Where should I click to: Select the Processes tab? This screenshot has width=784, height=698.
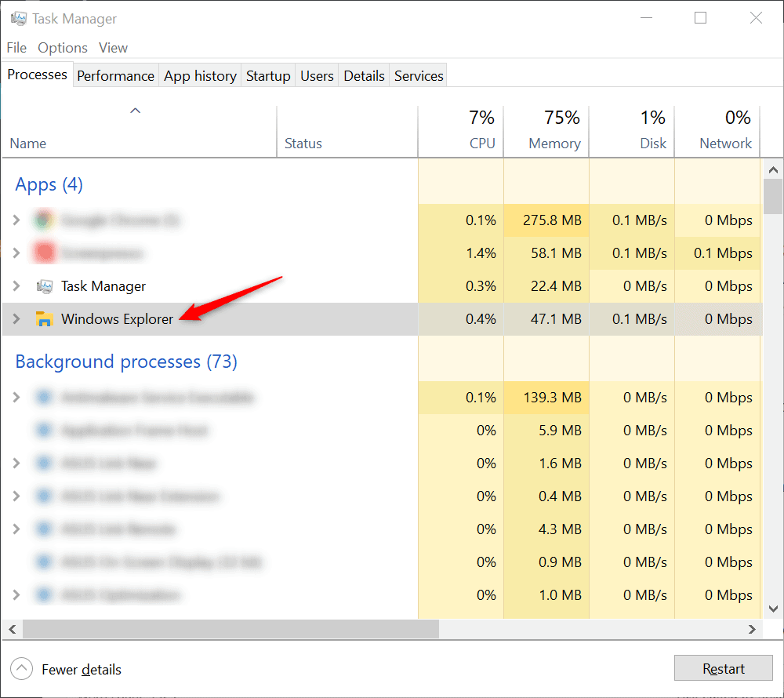(x=38, y=75)
